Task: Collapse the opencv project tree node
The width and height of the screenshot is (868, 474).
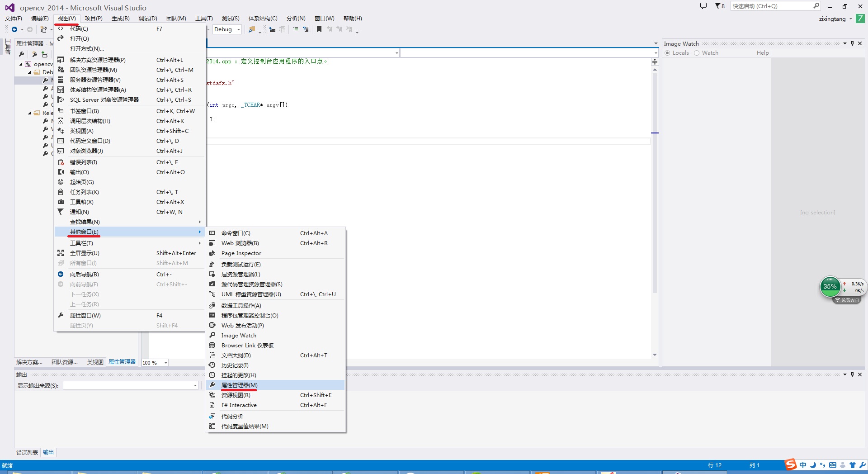Action: coord(21,64)
